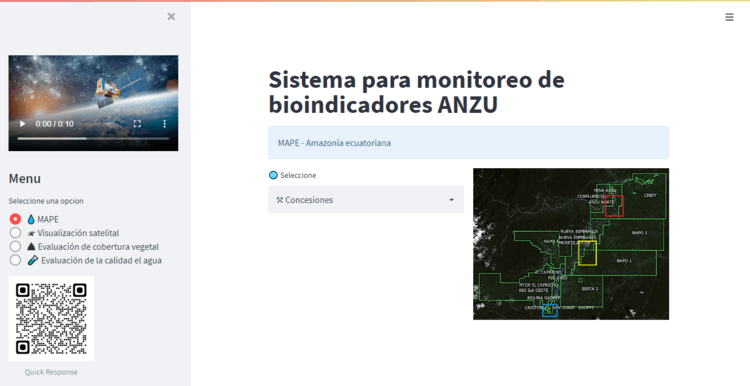This screenshot has height=386, width=750.
Task: Seek along the video progress bar
Action: pos(93,139)
